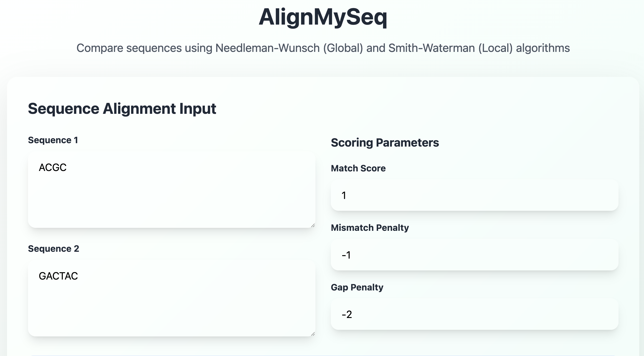Click the Sequence 1 label
The width and height of the screenshot is (644, 356).
point(53,140)
